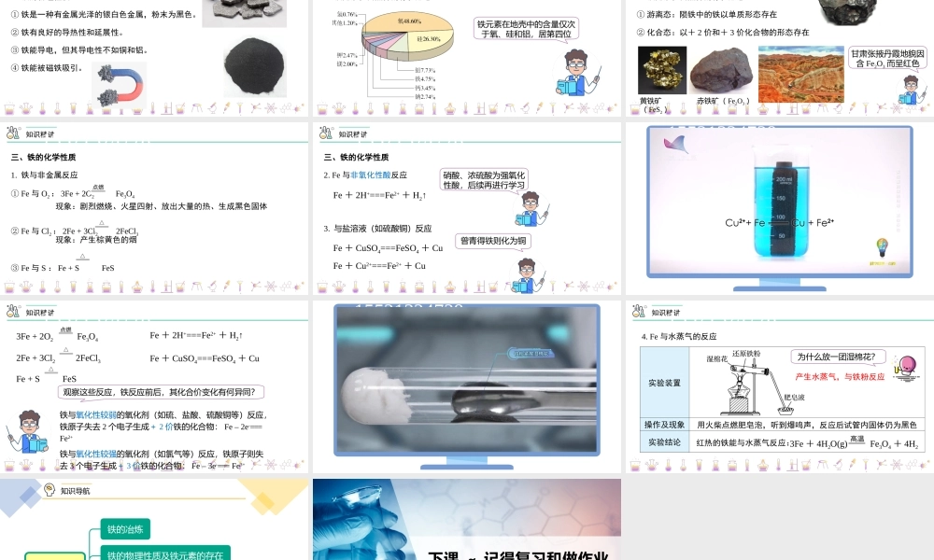Viewport: 934px width, 560px height.
Task: Select the 实验装置 table cell
Action: point(665,383)
